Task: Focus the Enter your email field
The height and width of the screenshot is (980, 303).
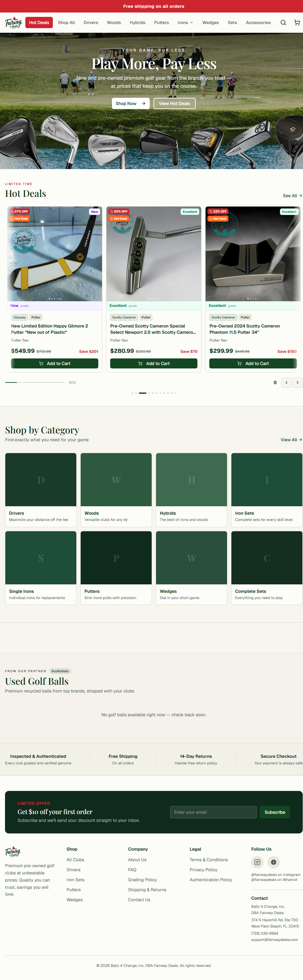Action: click(214, 812)
